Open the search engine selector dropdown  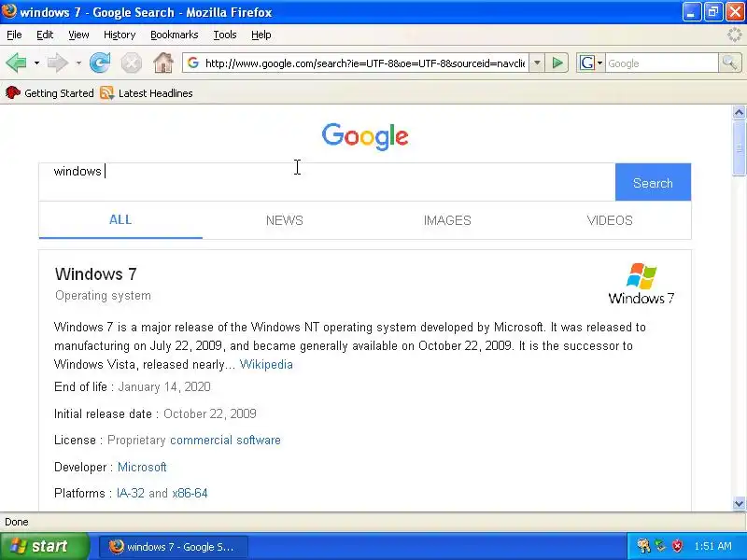click(x=590, y=63)
